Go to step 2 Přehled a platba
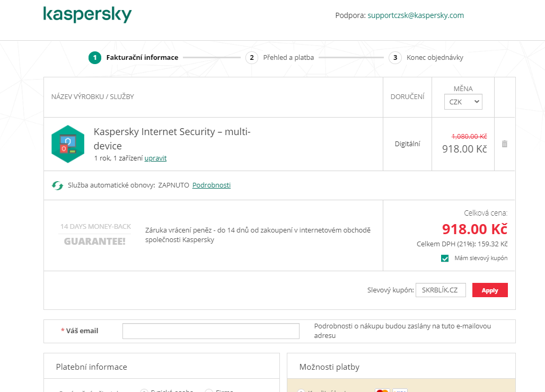The width and height of the screenshot is (545, 392). 280,58
